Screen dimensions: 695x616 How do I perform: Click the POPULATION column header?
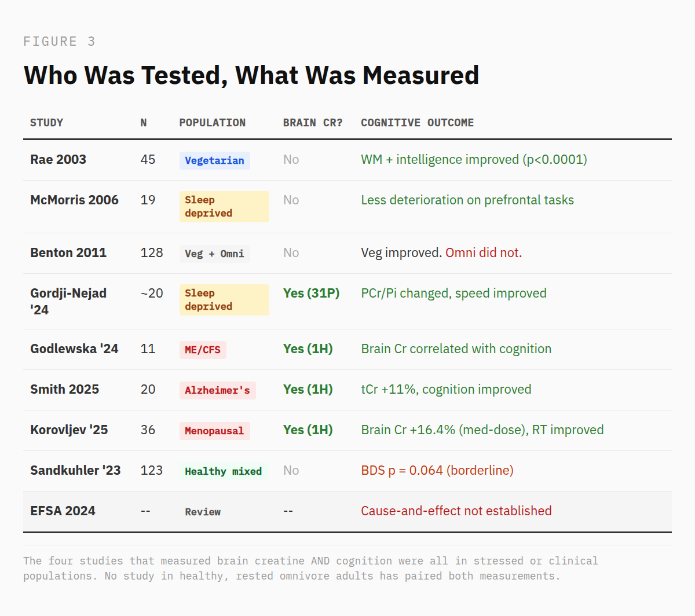coord(212,123)
